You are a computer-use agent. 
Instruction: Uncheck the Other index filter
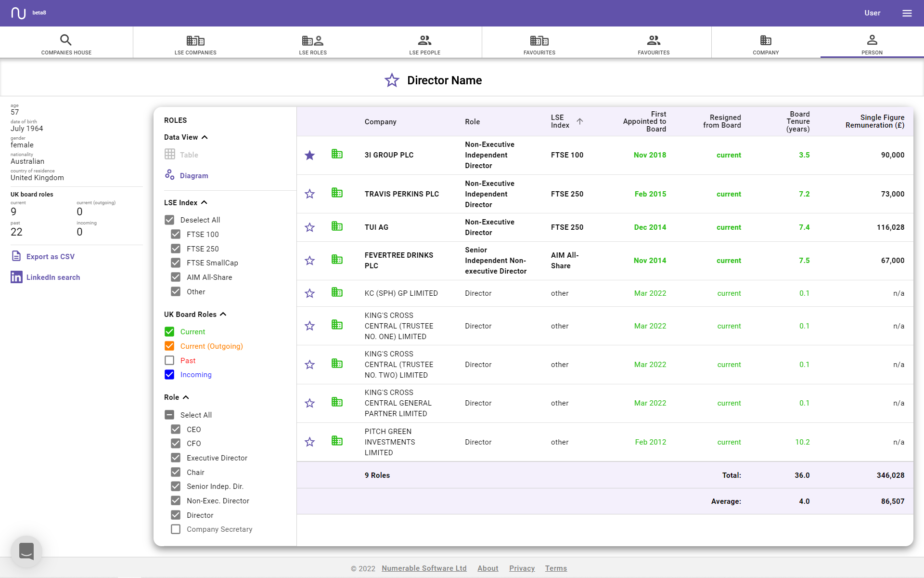click(176, 292)
